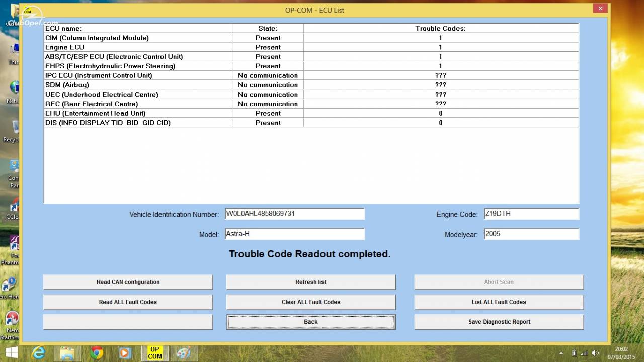The width and height of the screenshot is (644, 362).
Task: Click the greyed Abort Scan button
Action: [499, 282]
